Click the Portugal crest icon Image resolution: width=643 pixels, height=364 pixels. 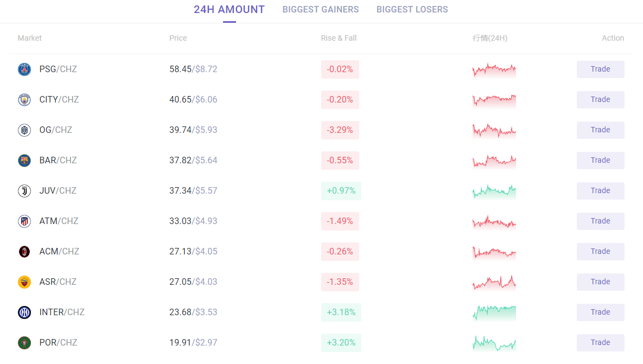[x=24, y=343]
